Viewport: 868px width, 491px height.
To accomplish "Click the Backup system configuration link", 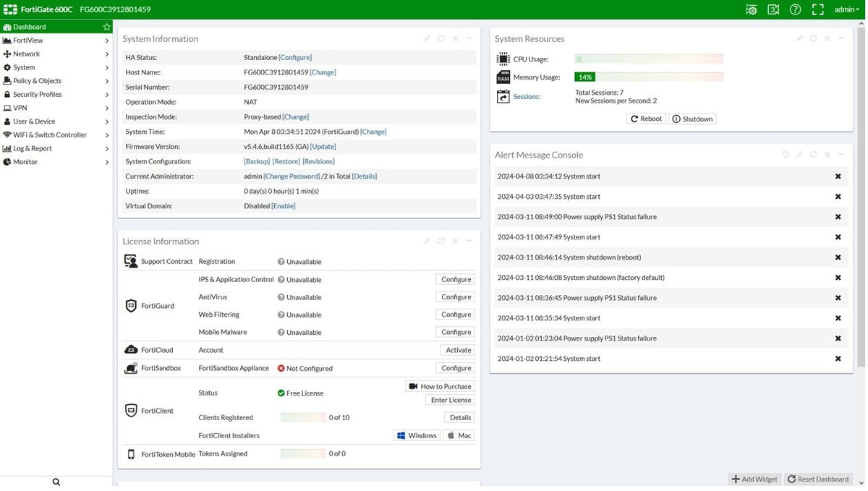I will [257, 161].
